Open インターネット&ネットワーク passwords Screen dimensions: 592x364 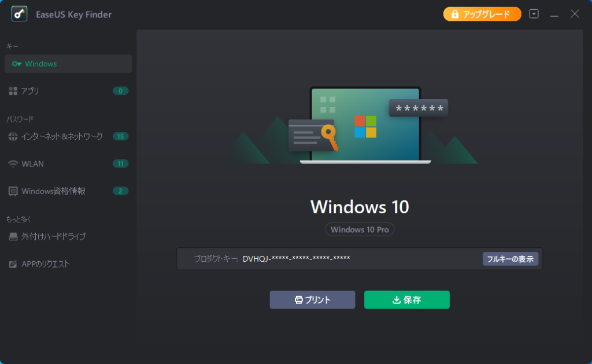[x=68, y=136]
